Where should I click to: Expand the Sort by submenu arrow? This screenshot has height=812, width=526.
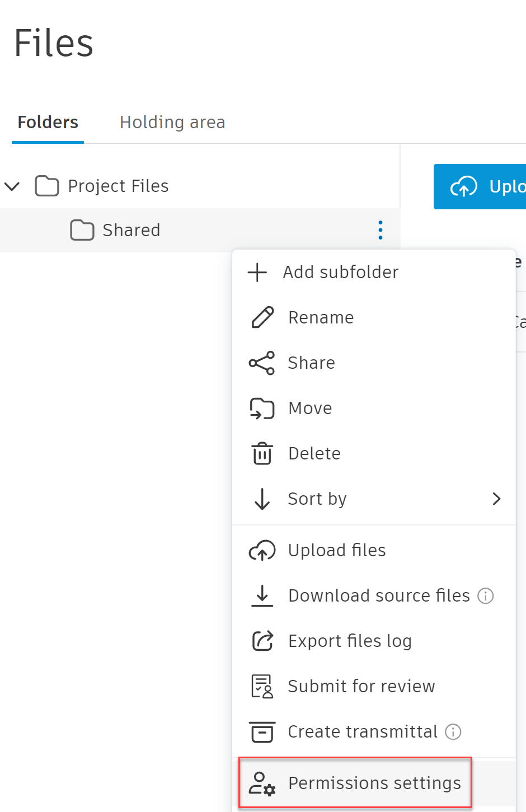496,499
